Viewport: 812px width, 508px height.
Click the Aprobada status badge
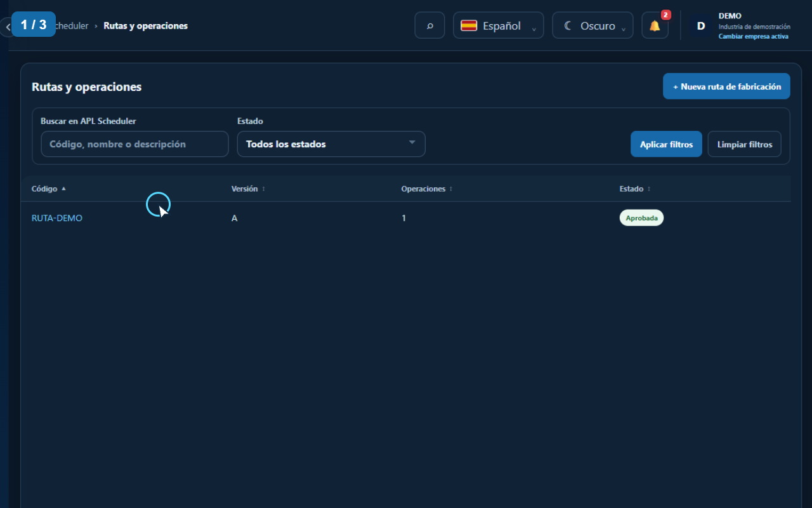click(641, 218)
